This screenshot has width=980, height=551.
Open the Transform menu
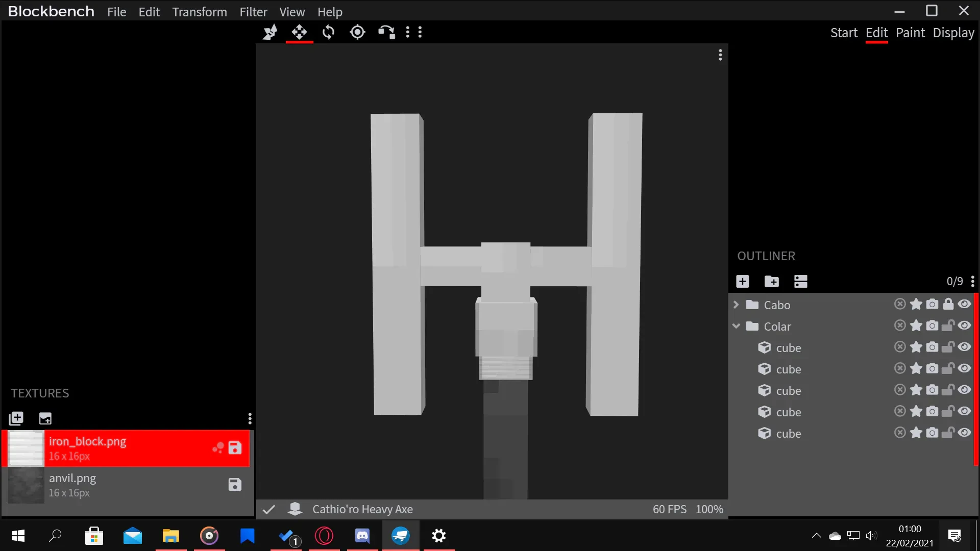coord(200,12)
